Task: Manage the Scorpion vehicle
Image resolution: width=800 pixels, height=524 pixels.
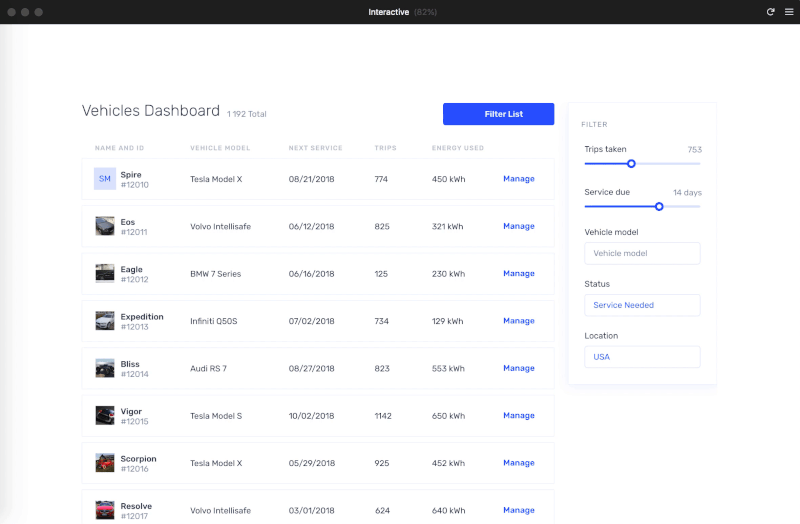Action: pyautogui.click(x=519, y=463)
